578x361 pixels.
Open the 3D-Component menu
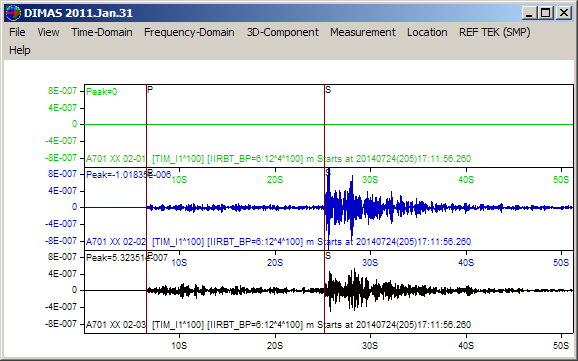tap(283, 32)
